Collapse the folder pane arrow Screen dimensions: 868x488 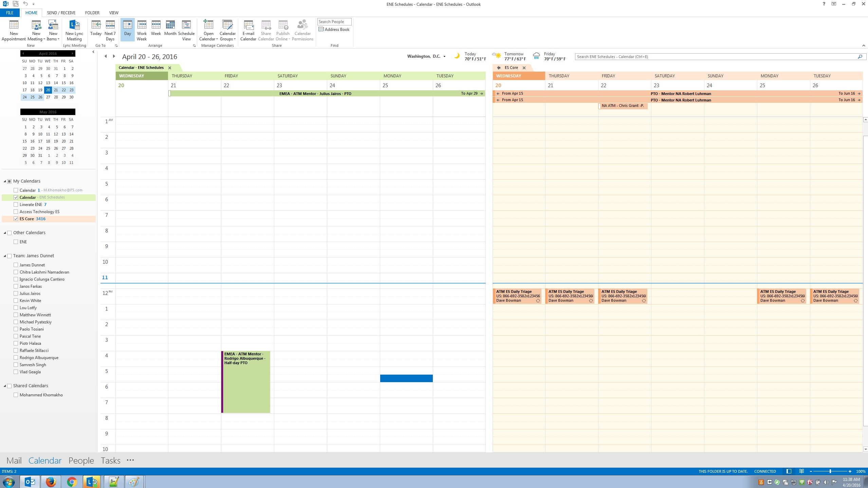pos(93,52)
